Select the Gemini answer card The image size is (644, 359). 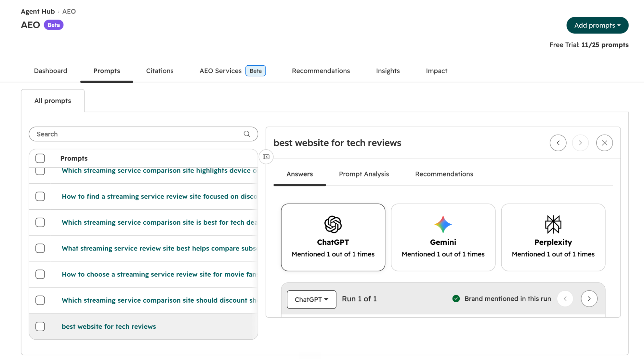coord(443,237)
